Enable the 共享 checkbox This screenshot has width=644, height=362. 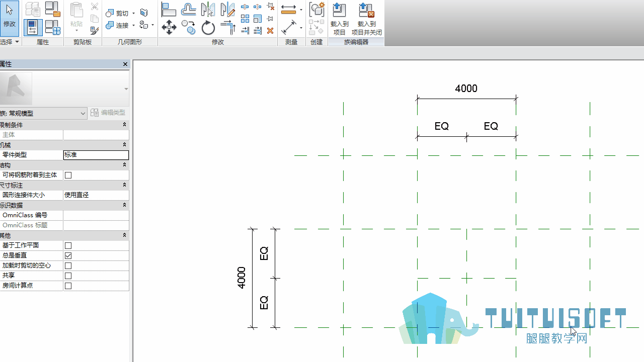68,276
